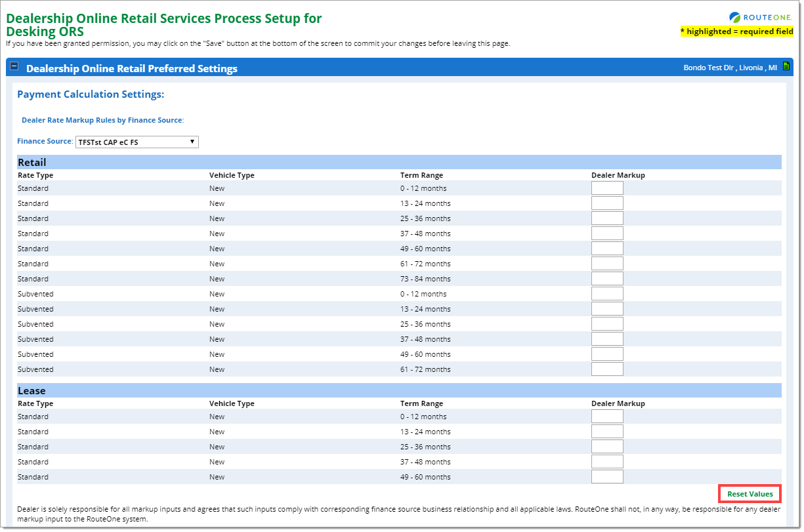The image size is (804, 532).
Task: Click Lease Standard 49 - 60 months markup field
Action: click(x=606, y=477)
